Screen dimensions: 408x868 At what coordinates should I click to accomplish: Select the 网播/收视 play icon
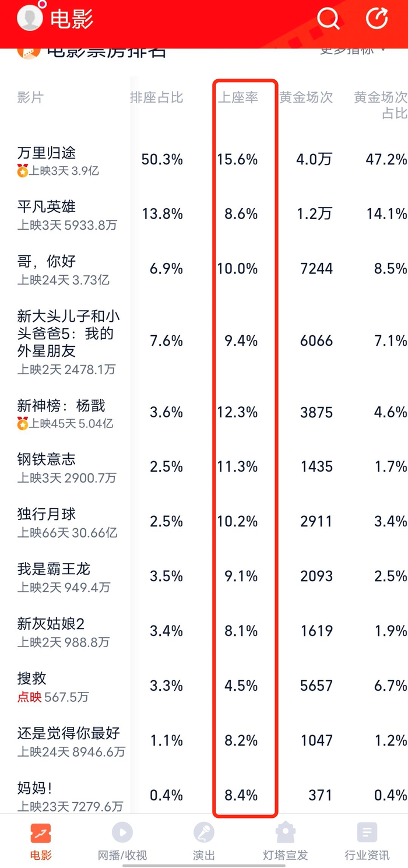pos(122,833)
